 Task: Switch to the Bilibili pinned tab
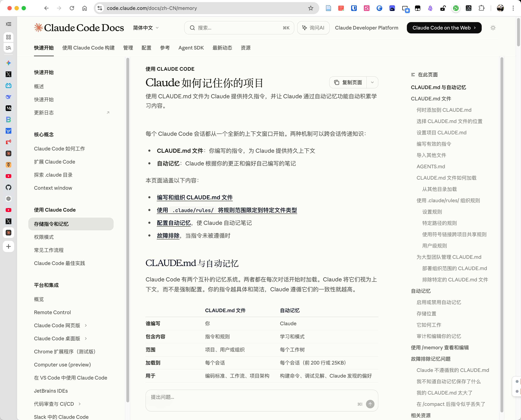8,86
